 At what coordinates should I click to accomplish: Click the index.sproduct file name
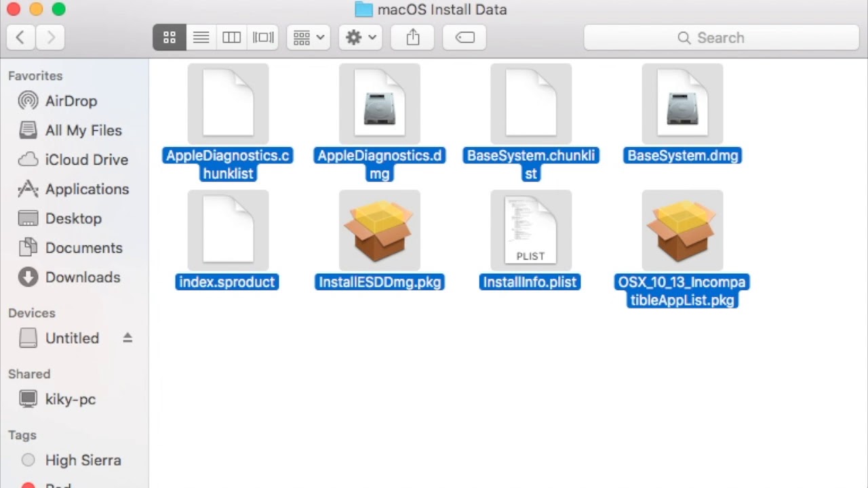pos(228,282)
